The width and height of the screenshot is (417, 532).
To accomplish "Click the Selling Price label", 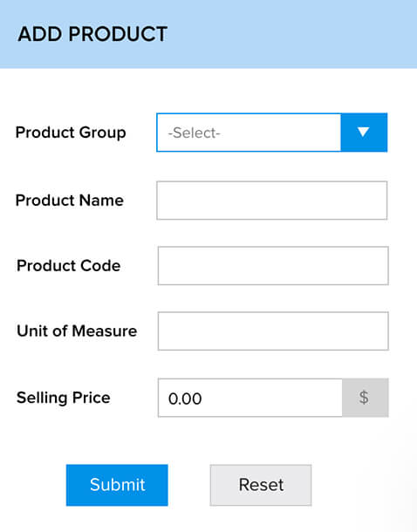I will coord(64,398).
